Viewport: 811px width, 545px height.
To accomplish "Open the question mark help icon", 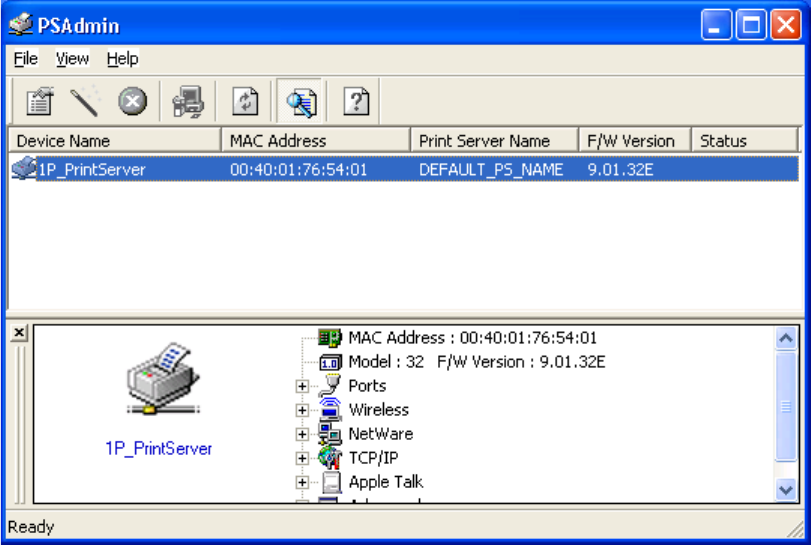I will tap(356, 101).
